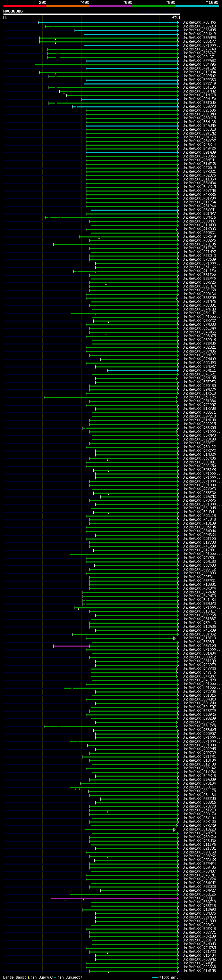Select label UniRef100_A4EKD9

199,631
